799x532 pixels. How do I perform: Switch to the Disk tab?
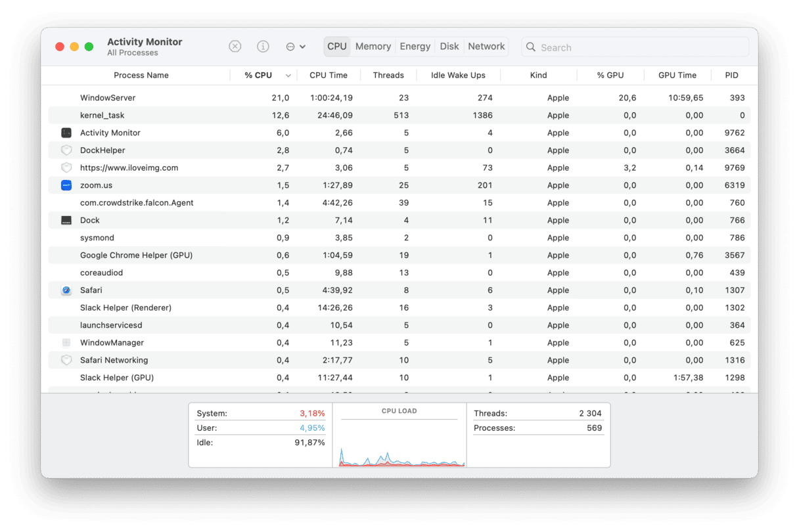tap(449, 47)
